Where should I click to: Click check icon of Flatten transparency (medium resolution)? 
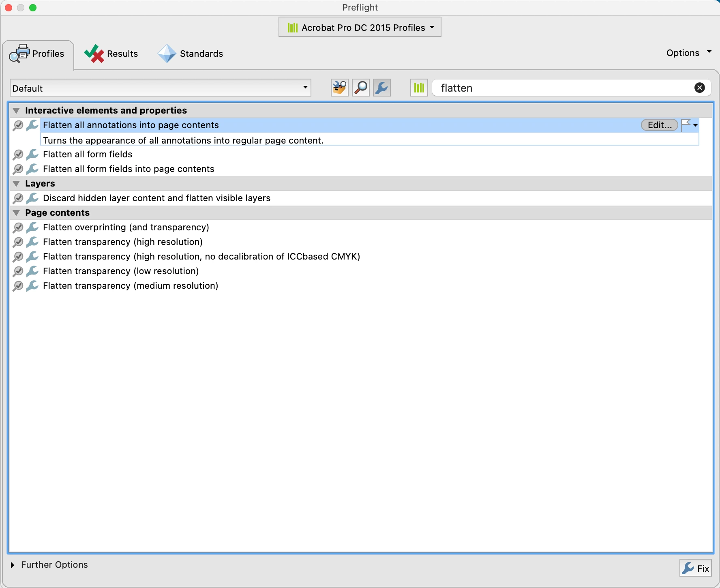[18, 286]
